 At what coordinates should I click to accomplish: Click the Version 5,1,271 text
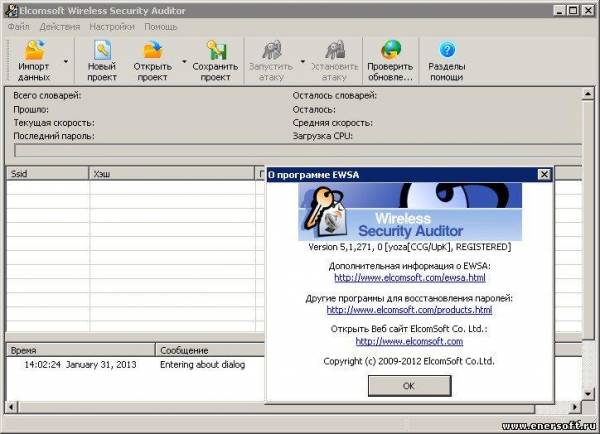point(410,247)
